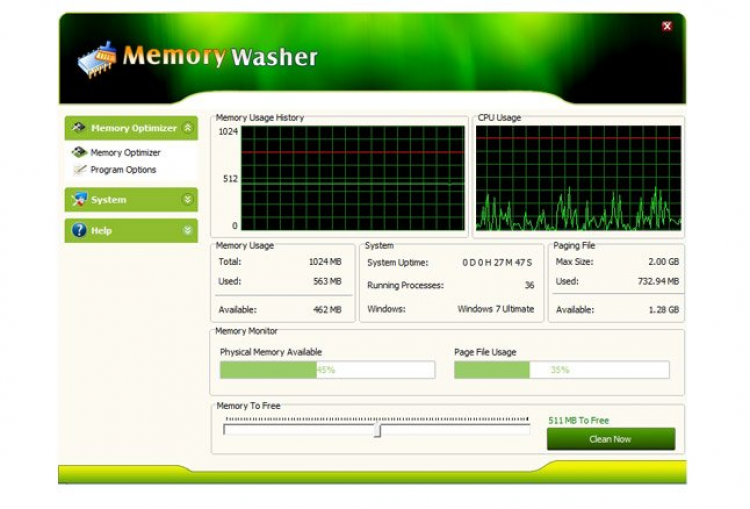Open the System panel header
The width and height of the screenshot is (750, 509).
131,199
